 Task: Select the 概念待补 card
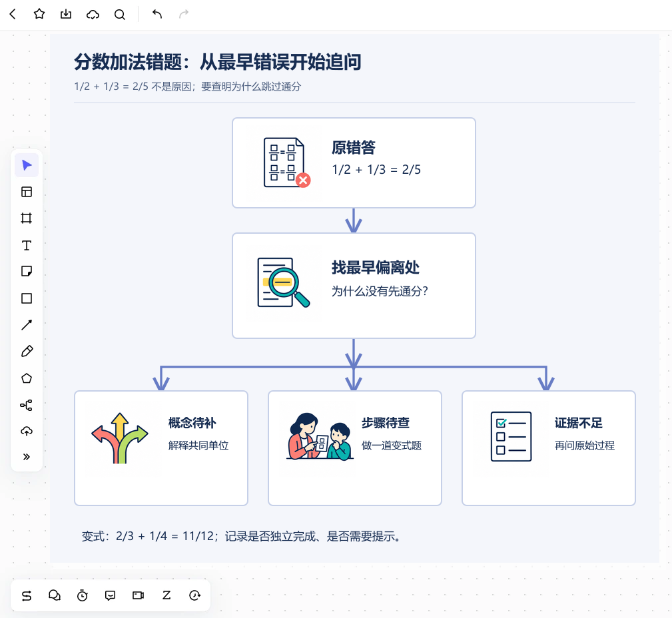coord(161,448)
